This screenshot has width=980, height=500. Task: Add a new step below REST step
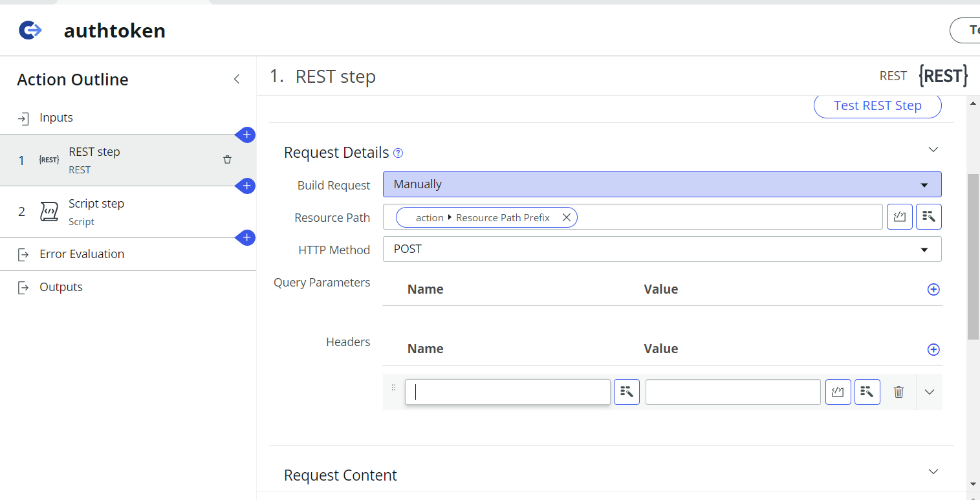[246, 186]
